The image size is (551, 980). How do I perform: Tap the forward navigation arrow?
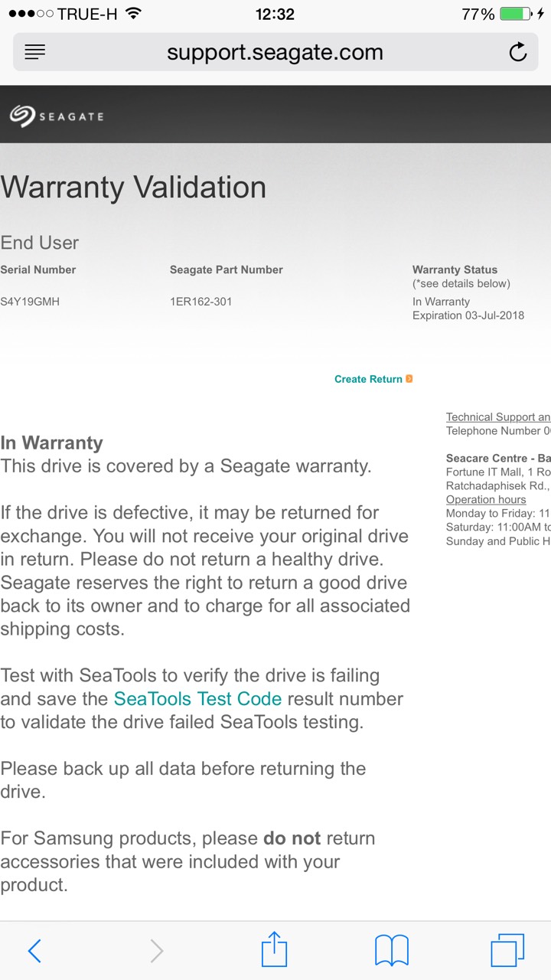click(x=156, y=951)
